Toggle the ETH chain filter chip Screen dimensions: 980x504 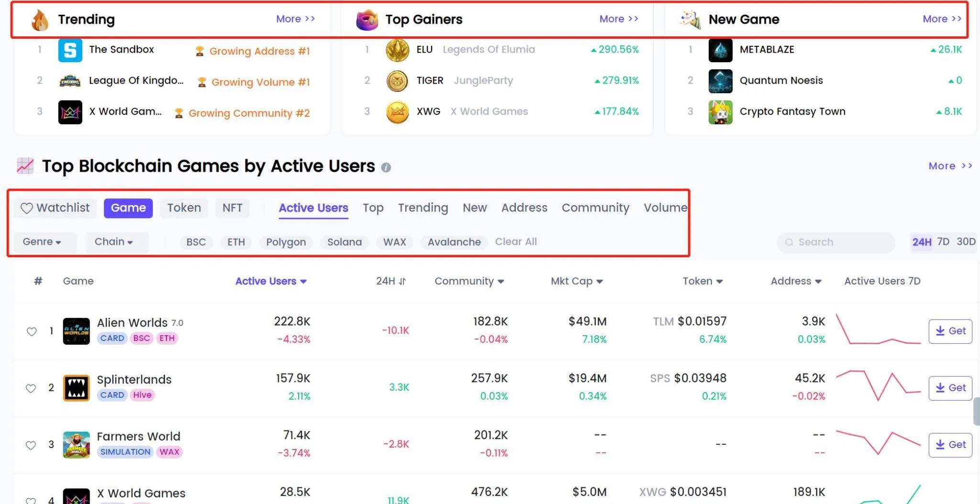pyautogui.click(x=236, y=242)
